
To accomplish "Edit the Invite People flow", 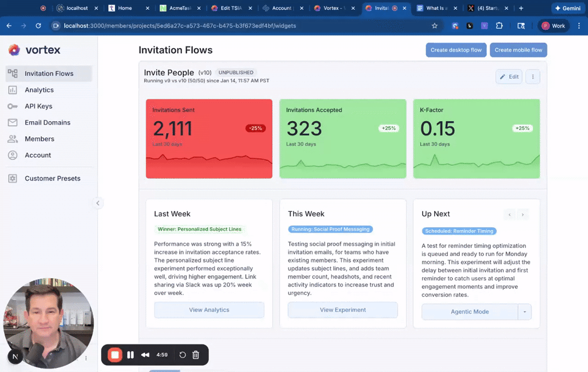I will coord(509,77).
